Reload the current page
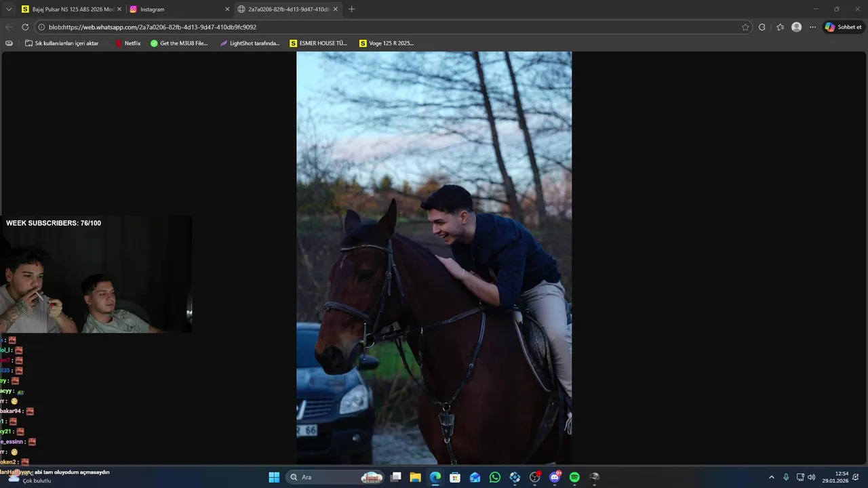868x488 pixels. pos(25,27)
